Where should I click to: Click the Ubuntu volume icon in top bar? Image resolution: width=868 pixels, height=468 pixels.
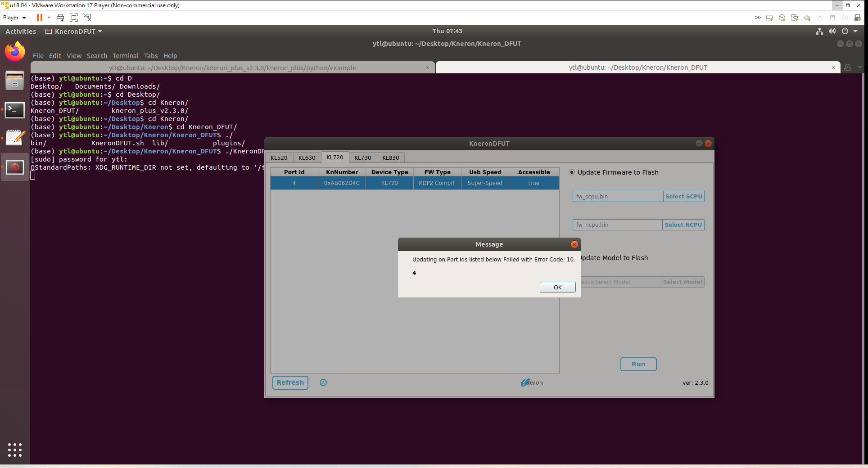point(832,31)
